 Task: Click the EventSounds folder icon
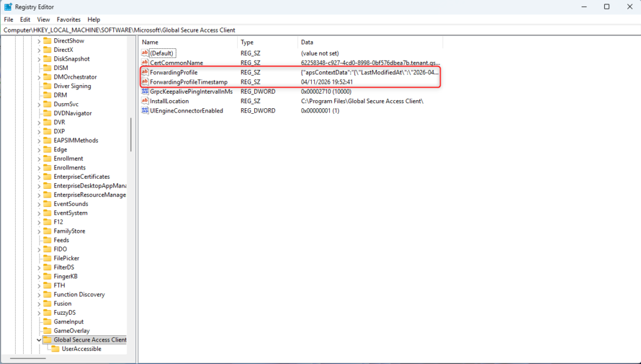[x=48, y=204]
